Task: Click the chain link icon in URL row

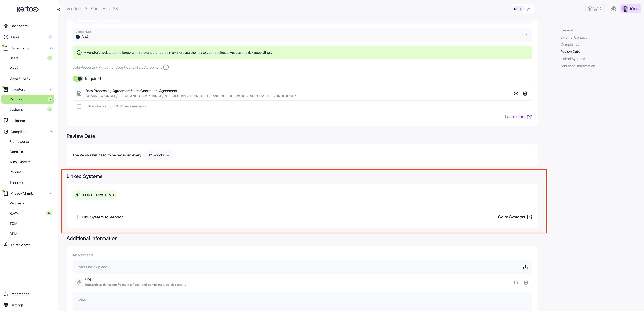Action: point(79,282)
